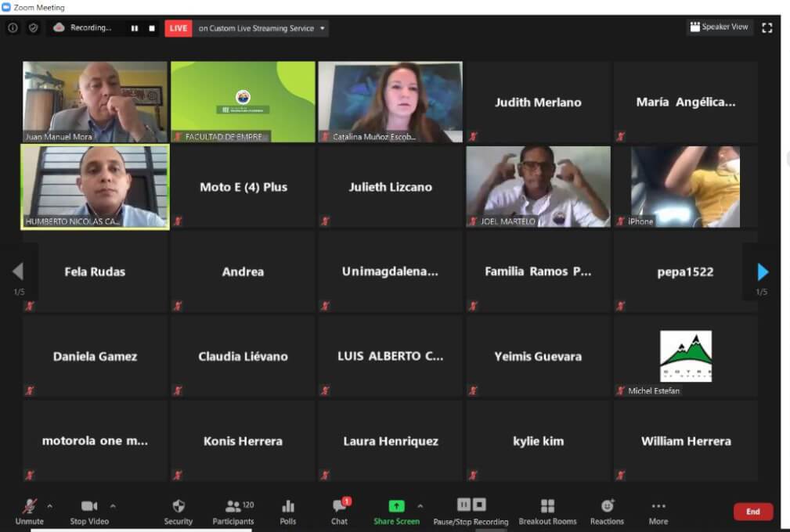The width and height of the screenshot is (790, 532).
Task: Open Breakout Rooms
Action: pyautogui.click(x=547, y=512)
